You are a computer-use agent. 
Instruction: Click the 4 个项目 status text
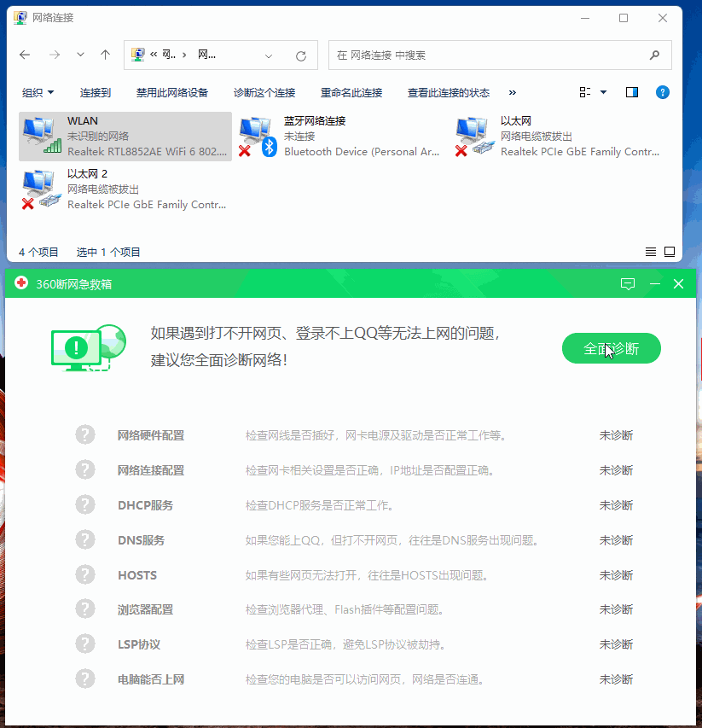pos(38,252)
